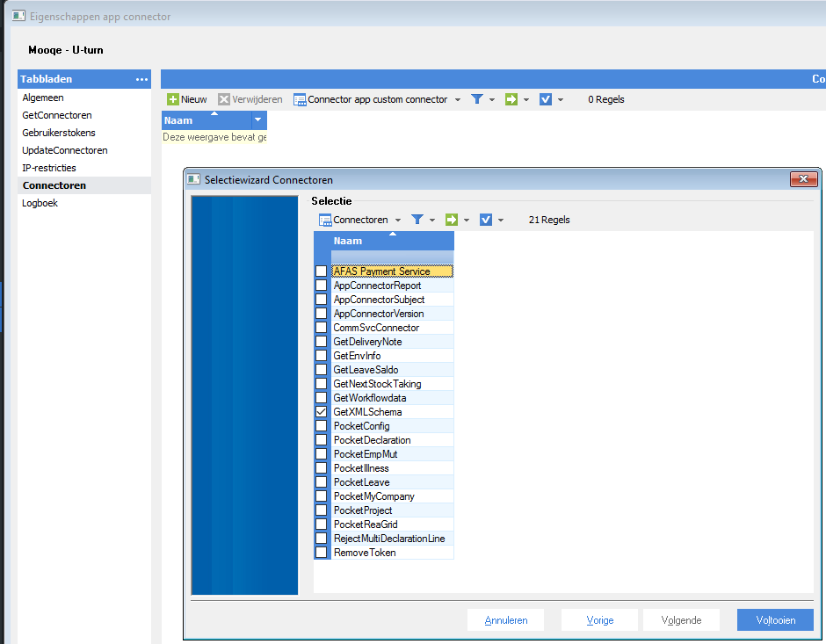Viewport: 826px width, 644px height.
Task: Click the green arrow icon in Selectiewizard
Action: (452, 220)
